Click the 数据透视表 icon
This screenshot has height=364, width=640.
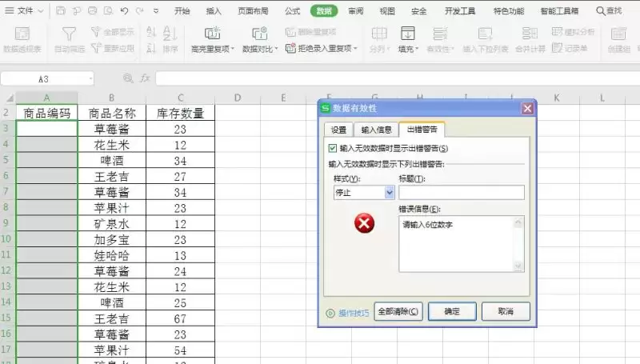[22, 34]
